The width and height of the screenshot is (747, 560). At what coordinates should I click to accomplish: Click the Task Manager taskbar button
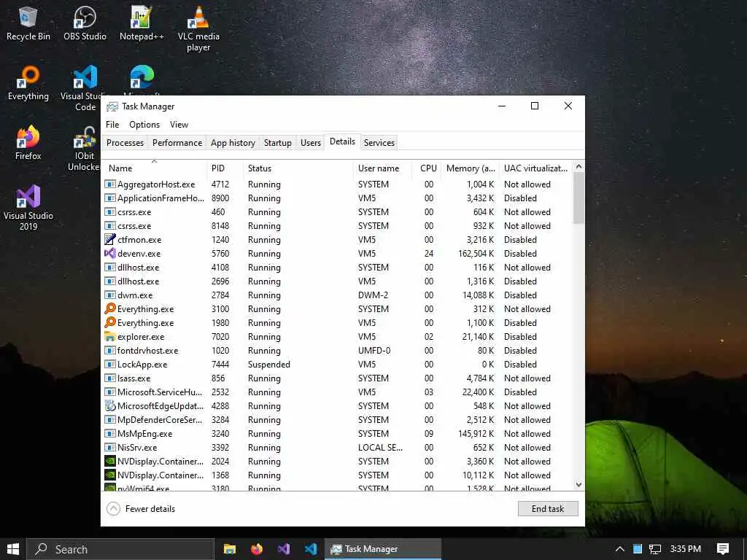(x=383, y=549)
